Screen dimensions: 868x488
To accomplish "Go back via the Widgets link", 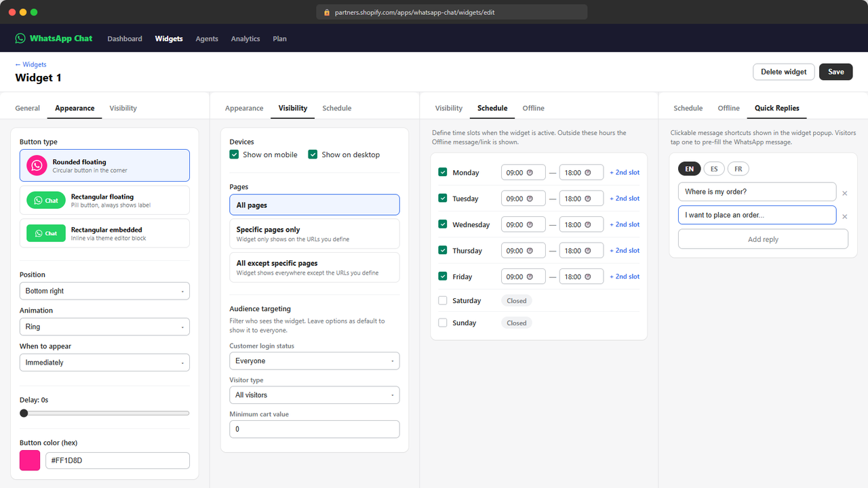I will click(31, 64).
